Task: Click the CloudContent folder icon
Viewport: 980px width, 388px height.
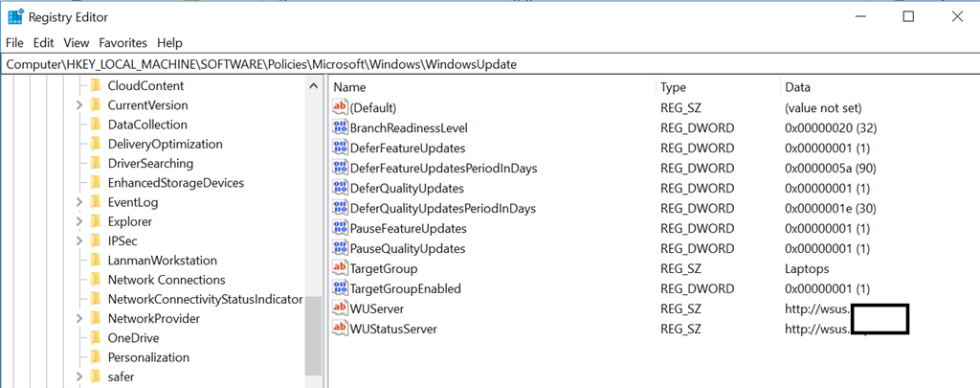Action: click(x=96, y=85)
